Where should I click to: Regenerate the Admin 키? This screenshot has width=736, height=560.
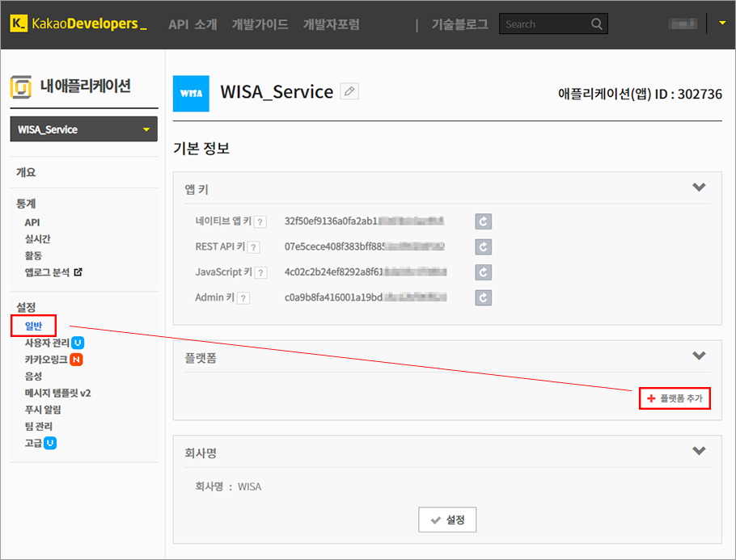tap(483, 297)
